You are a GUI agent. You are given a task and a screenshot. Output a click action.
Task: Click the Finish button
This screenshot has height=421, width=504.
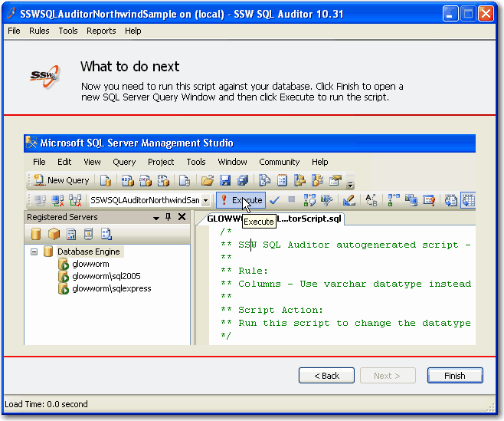(x=455, y=376)
